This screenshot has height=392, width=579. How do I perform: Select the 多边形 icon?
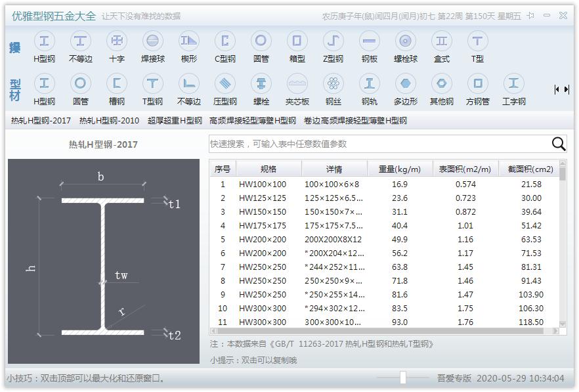tap(406, 83)
